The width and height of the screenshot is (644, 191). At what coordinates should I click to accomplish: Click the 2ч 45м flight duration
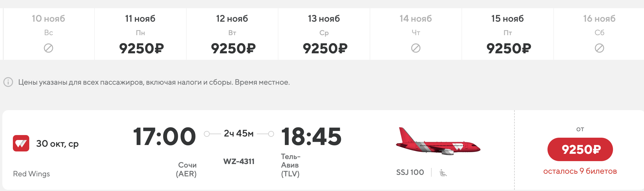[x=239, y=134]
